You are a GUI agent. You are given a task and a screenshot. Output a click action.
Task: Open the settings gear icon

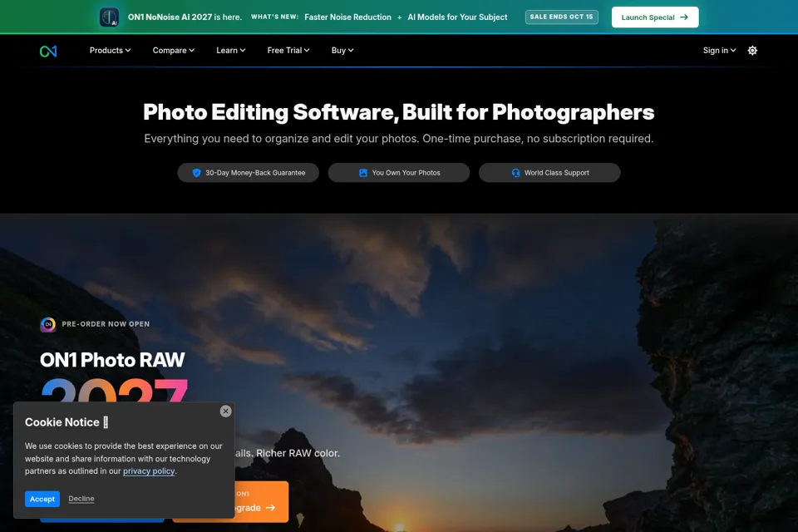pos(752,51)
